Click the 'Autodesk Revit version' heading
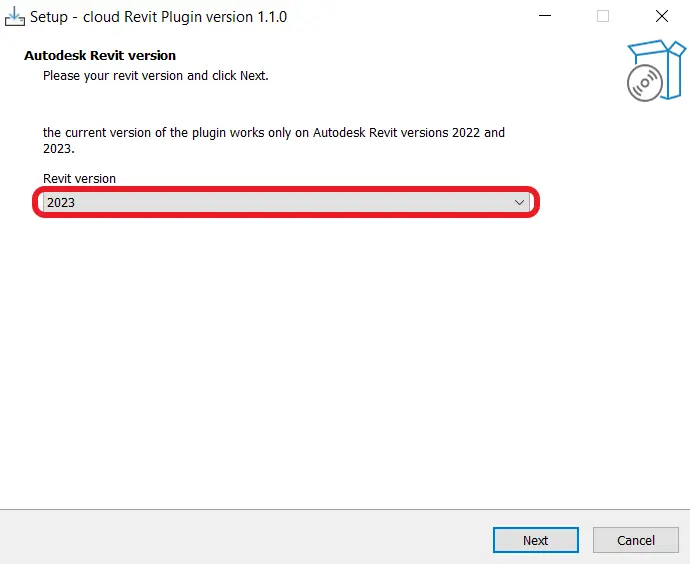 (x=100, y=55)
